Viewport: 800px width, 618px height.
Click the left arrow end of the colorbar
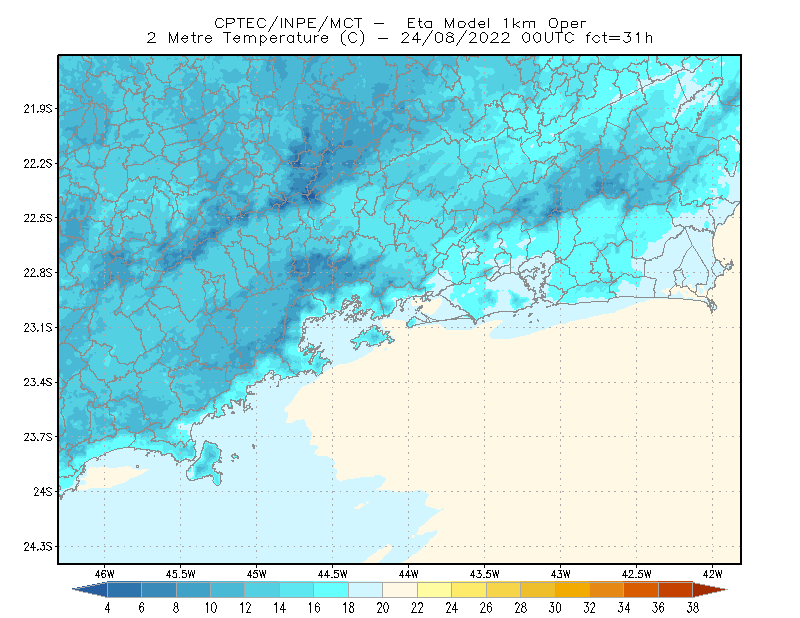coord(90,590)
